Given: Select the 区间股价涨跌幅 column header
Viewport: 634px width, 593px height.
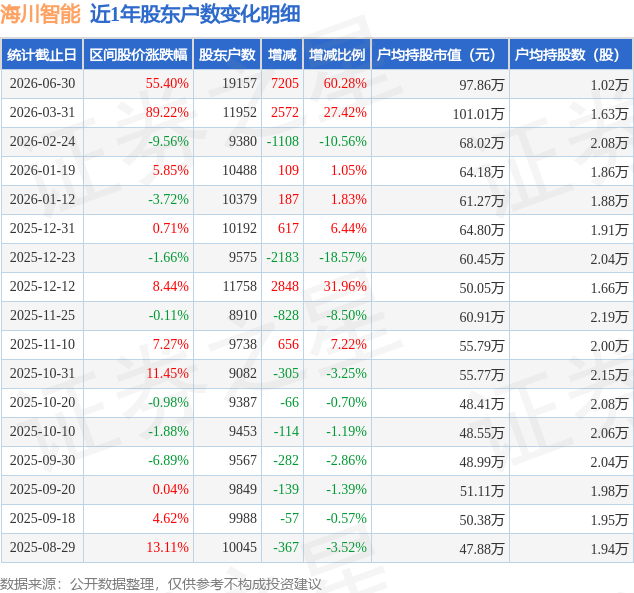Looking at the screenshot, I should (138, 55).
